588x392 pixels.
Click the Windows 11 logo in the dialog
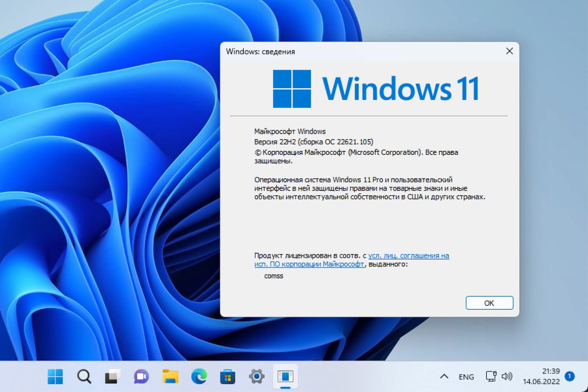point(375,89)
